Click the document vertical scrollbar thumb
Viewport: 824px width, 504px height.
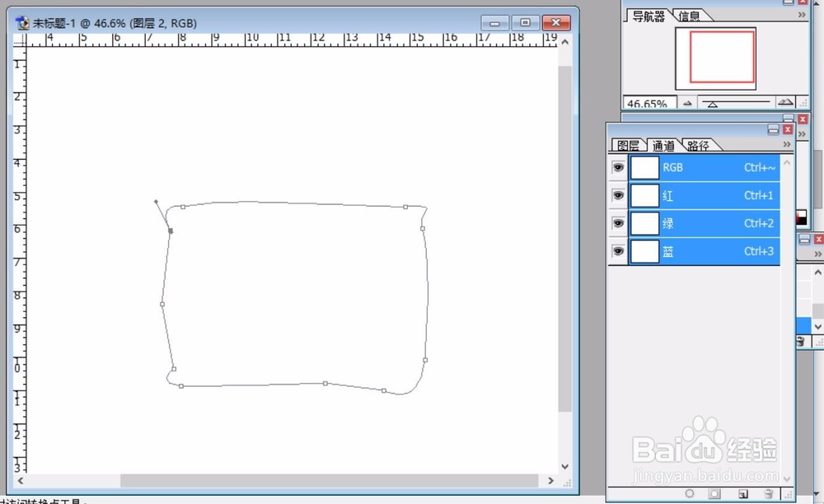coord(564,239)
